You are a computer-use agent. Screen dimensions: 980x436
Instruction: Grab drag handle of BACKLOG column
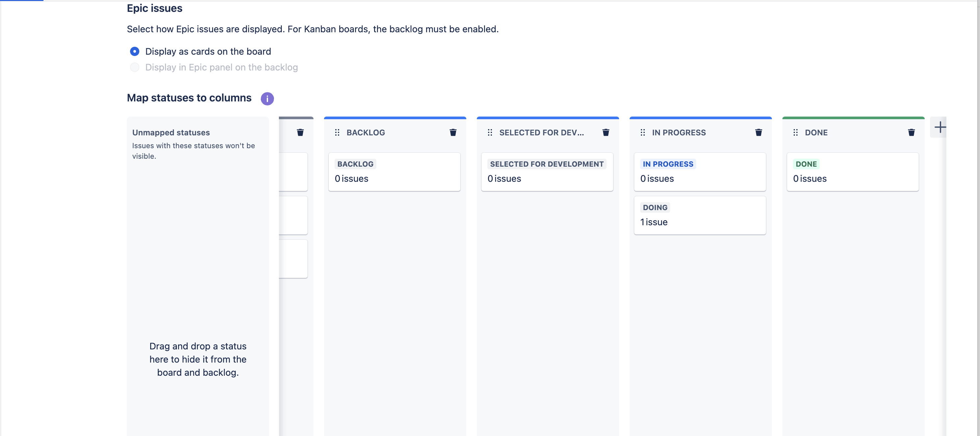(x=337, y=132)
